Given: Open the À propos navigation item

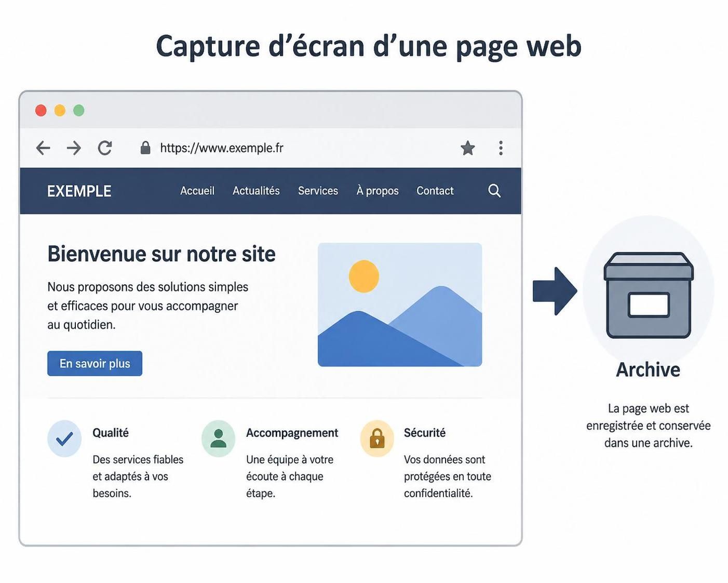Looking at the screenshot, I should click(378, 191).
